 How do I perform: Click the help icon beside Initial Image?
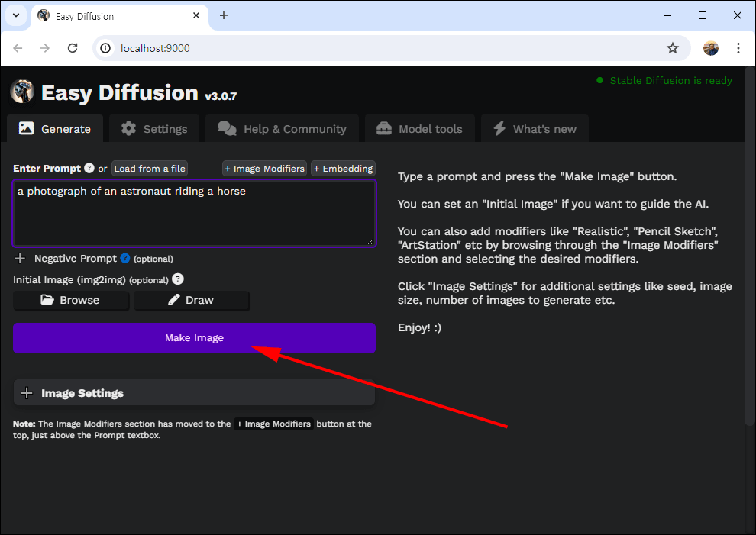pyautogui.click(x=178, y=279)
